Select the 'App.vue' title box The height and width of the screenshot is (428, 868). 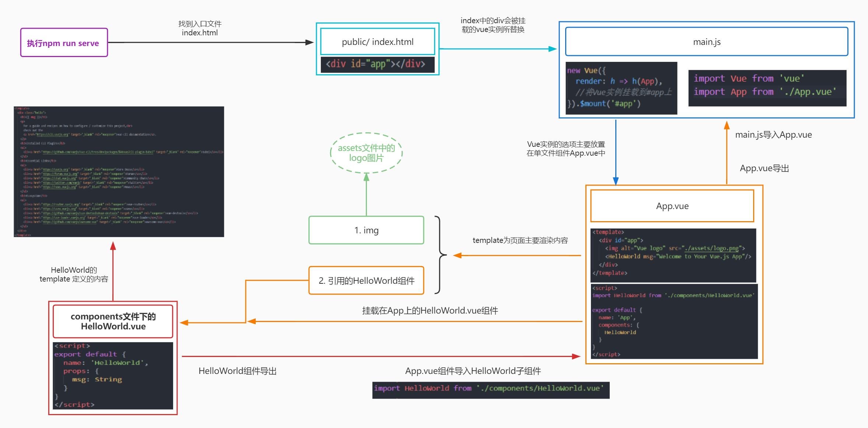672,206
